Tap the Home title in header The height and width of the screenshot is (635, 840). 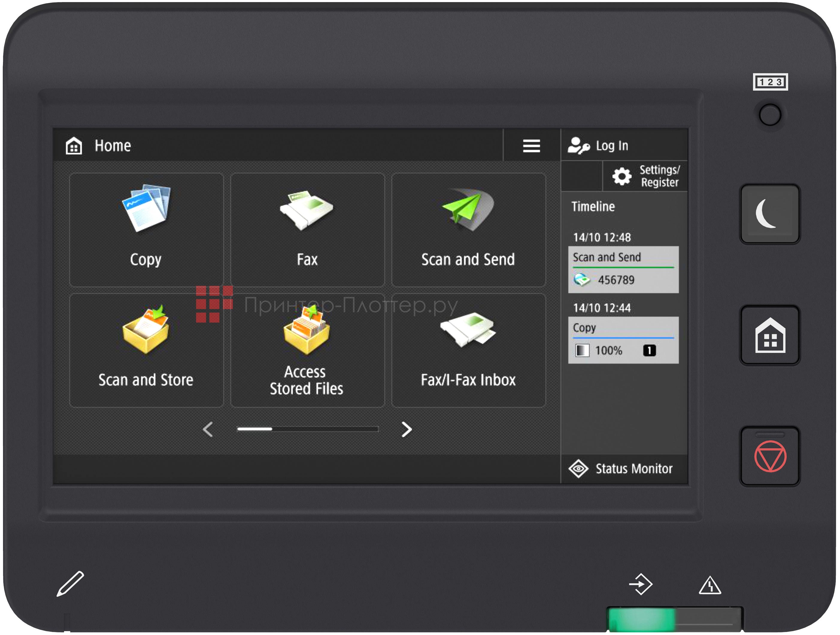112,146
